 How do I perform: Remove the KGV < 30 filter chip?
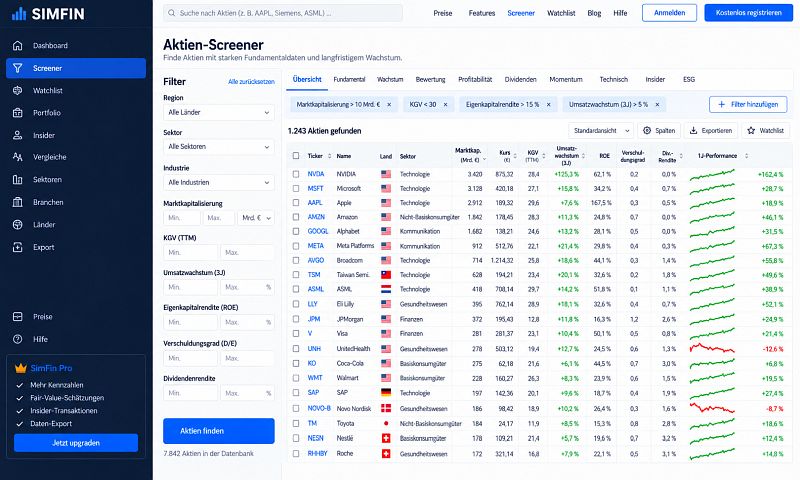coord(445,105)
